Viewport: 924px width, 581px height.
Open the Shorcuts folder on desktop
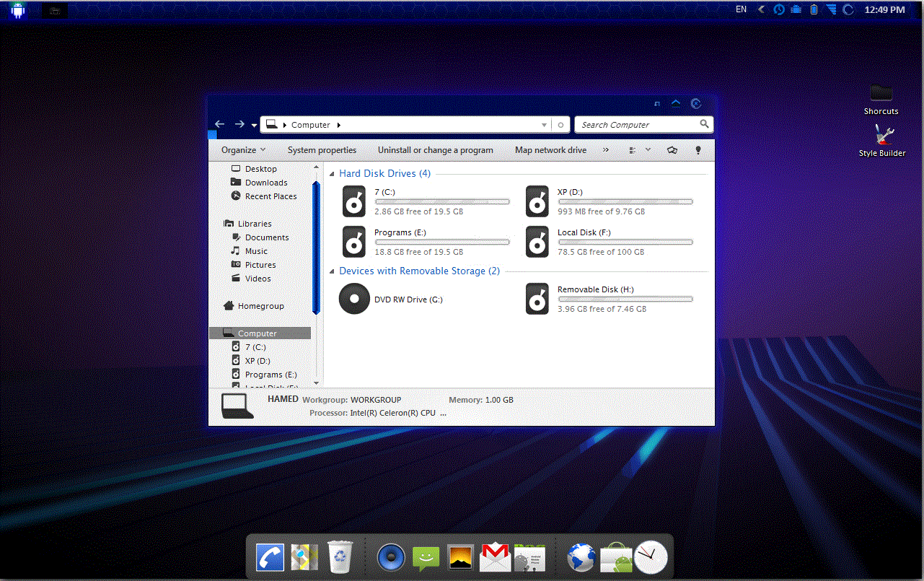pyautogui.click(x=881, y=100)
